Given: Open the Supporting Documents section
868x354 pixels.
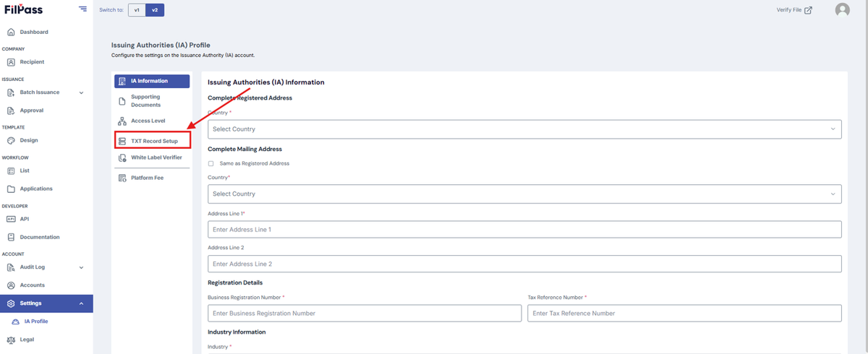Looking at the screenshot, I should (152, 101).
